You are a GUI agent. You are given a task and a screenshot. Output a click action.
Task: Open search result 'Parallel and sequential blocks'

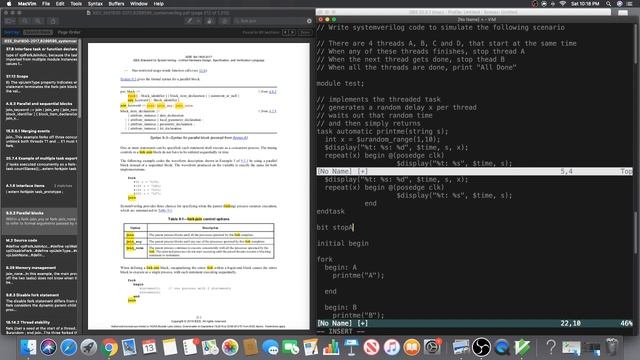(x=40, y=111)
